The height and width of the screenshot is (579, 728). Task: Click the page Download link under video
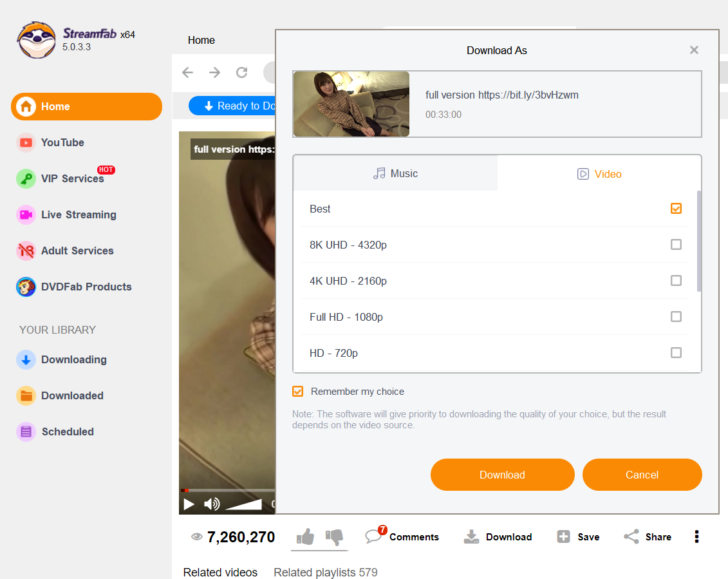click(498, 536)
